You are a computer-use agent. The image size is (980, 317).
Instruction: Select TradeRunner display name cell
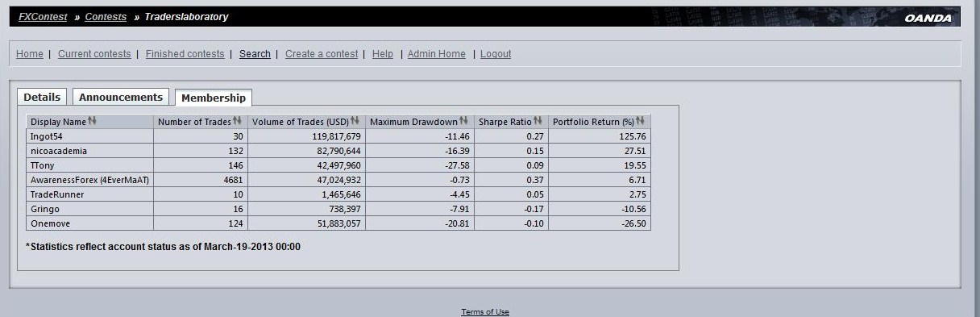point(89,194)
